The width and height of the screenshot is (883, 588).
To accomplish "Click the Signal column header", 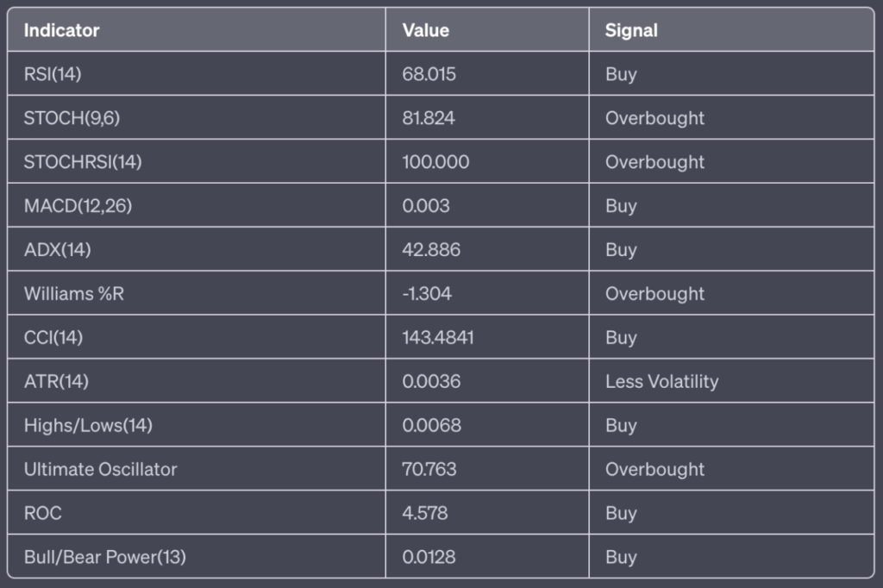I will click(630, 30).
